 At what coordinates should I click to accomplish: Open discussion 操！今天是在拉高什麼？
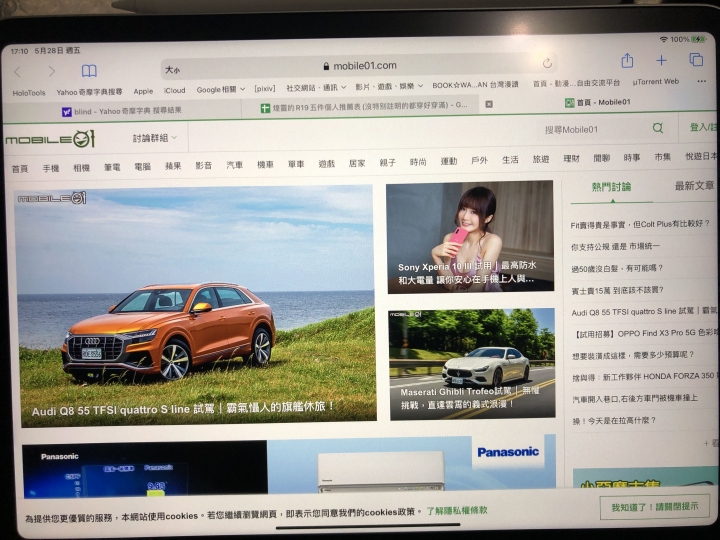click(x=614, y=421)
